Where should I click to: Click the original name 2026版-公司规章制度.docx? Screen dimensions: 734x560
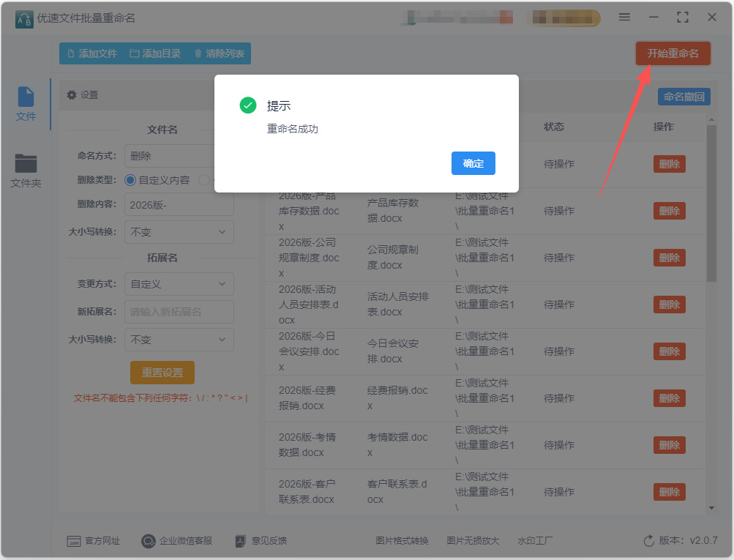click(309, 258)
